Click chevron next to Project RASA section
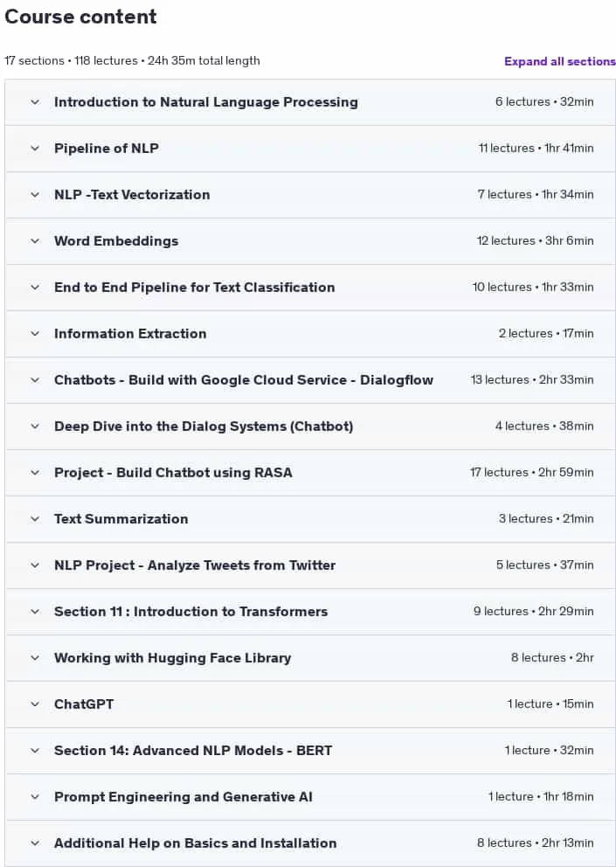 point(35,473)
